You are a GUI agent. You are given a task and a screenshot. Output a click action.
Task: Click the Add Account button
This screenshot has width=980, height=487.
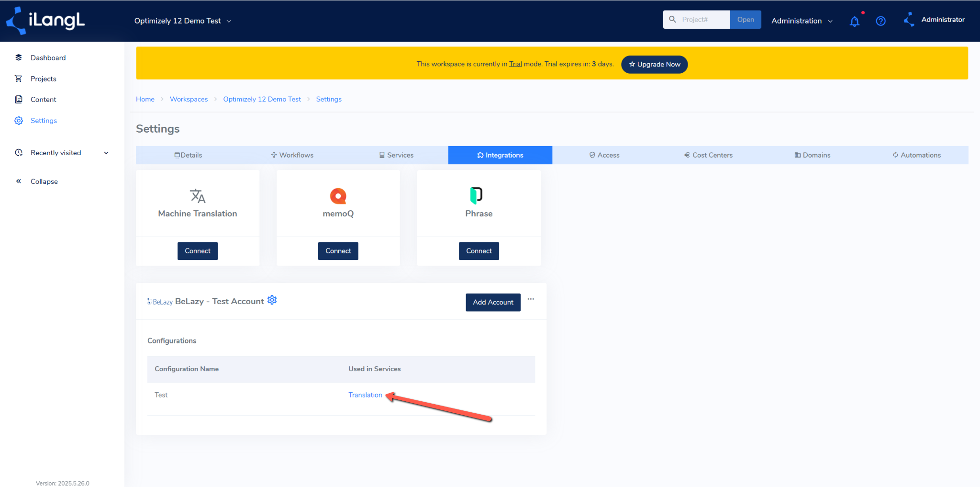(493, 302)
